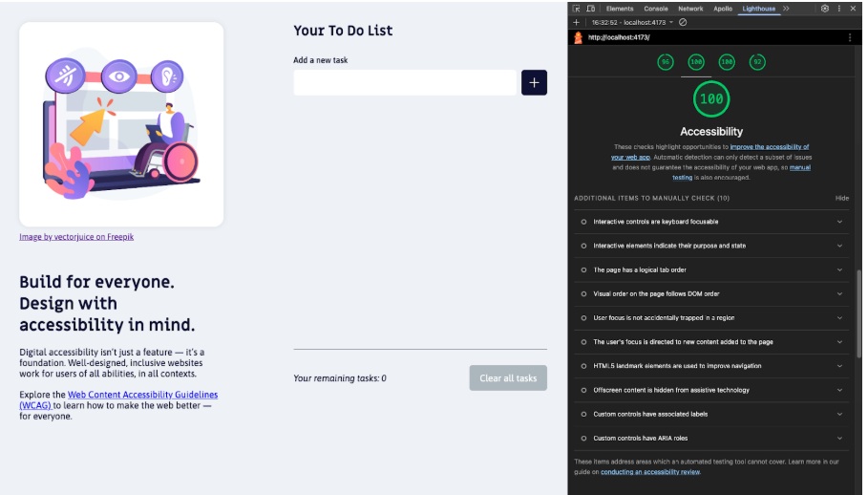868x495 pixels.
Task: Toggle the device toolbar icon
Action: coord(590,9)
